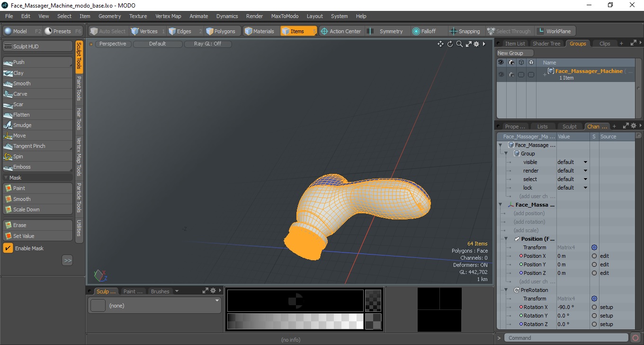Open viewport settings gear icon
This screenshot has height=345, width=644.
point(476,44)
